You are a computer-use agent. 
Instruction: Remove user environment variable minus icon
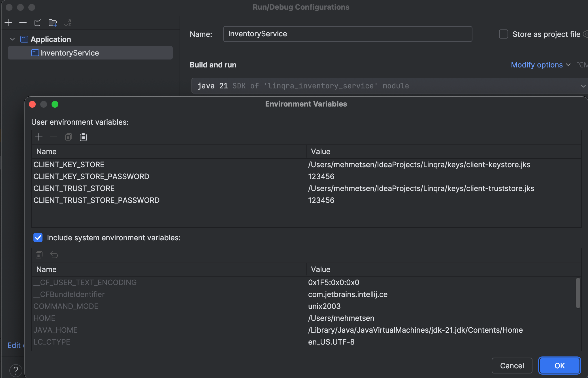[54, 137]
